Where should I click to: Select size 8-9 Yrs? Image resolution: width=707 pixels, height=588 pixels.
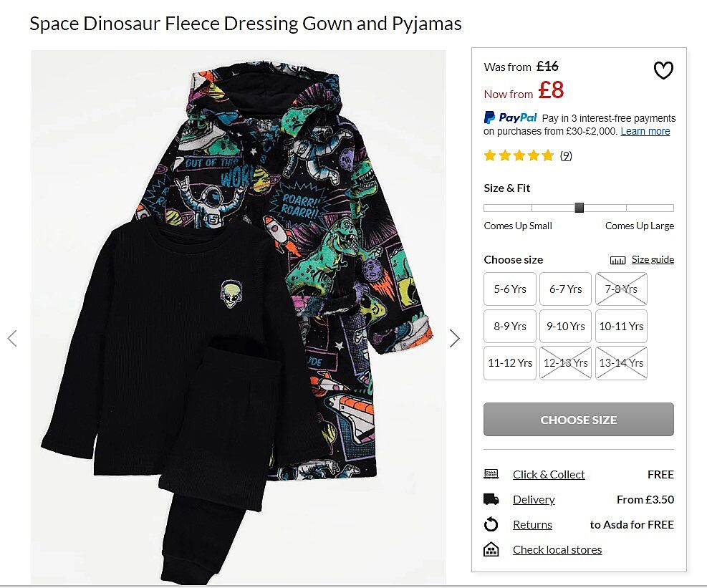pos(510,326)
